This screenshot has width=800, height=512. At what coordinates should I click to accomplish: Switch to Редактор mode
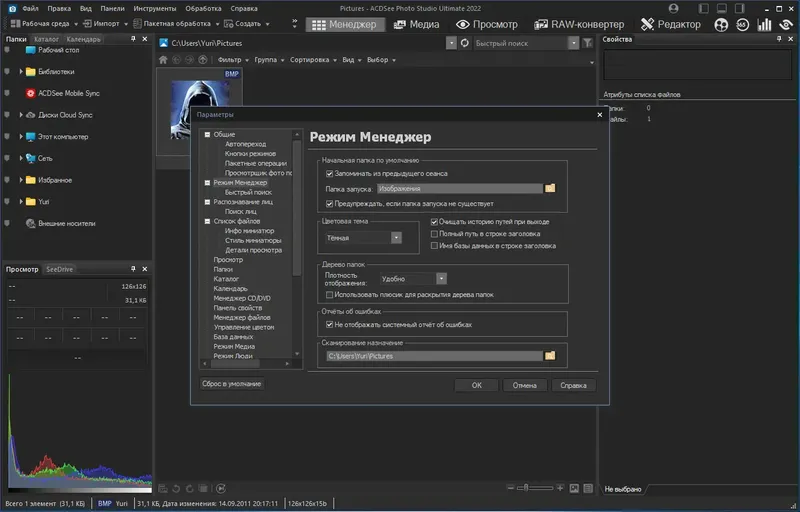[x=671, y=24]
